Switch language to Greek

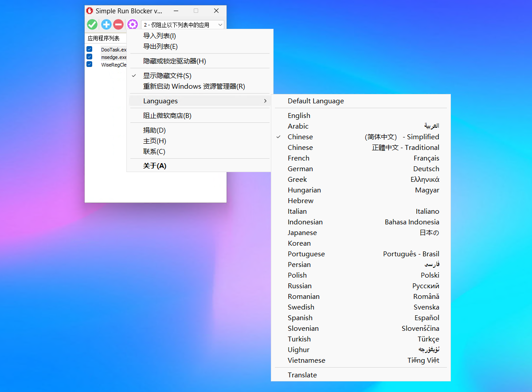point(361,180)
